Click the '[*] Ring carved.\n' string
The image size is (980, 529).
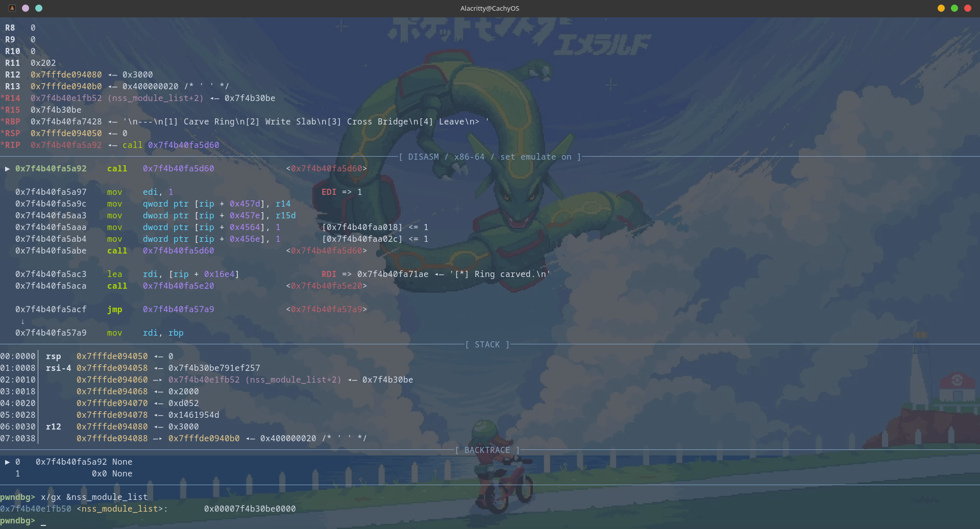[500, 274]
